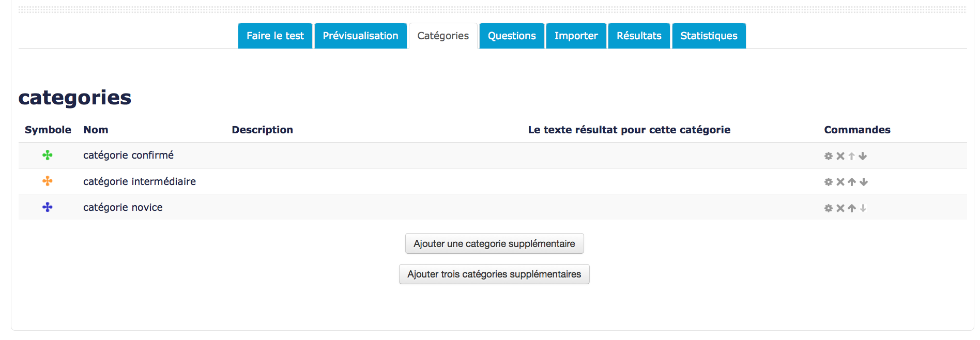Open settings gear for catégorie intermédiaire
This screenshot has width=980, height=340.
828,182
